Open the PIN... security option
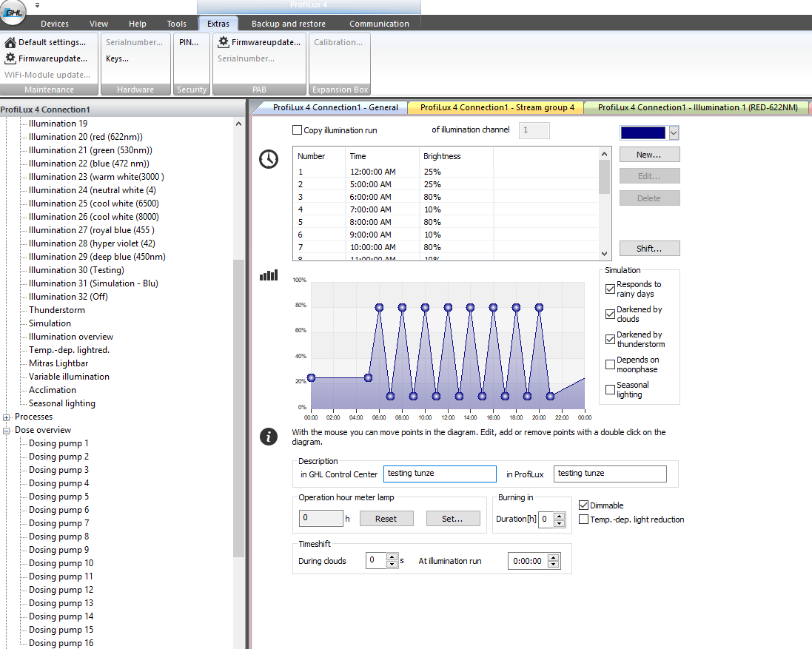The height and width of the screenshot is (649, 812). pyautogui.click(x=189, y=42)
